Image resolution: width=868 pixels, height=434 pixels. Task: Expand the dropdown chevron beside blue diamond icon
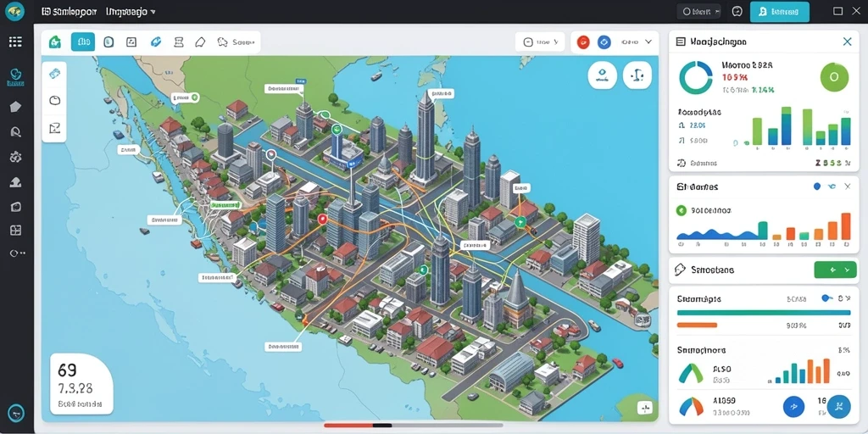click(648, 42)
